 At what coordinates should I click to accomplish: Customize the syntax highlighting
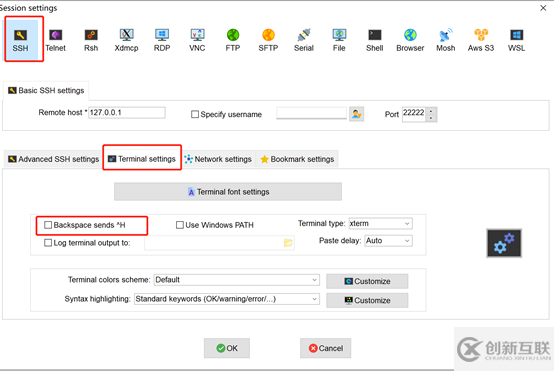pos(367,300)
